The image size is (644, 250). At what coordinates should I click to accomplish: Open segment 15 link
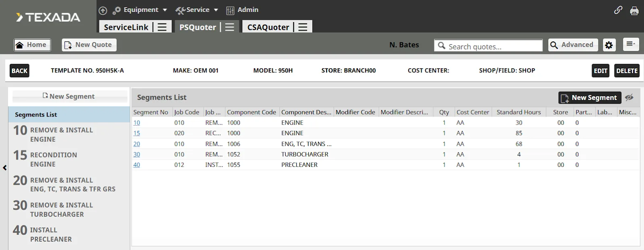(x=137, y=133)
